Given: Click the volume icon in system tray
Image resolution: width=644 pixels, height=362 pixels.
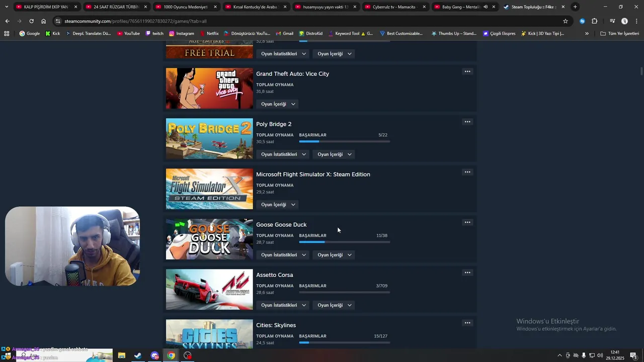Looking at the screenshot, I should (600, 355).
